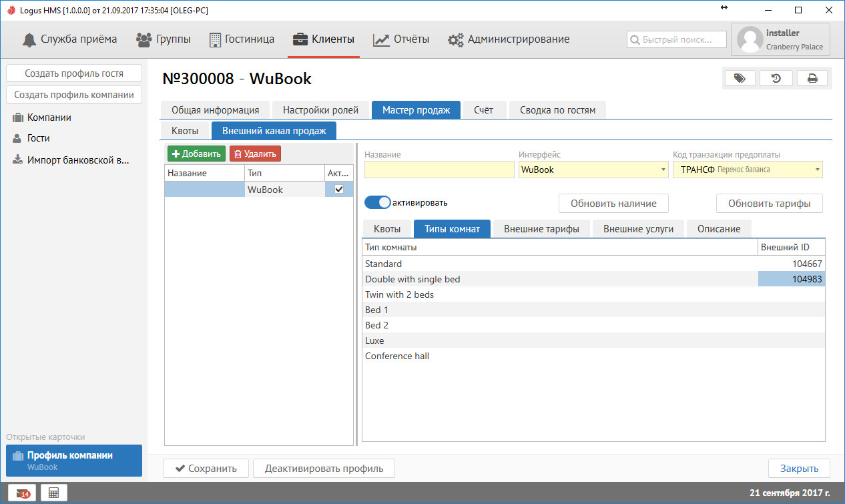Open Гостиница section

point(242,39)
